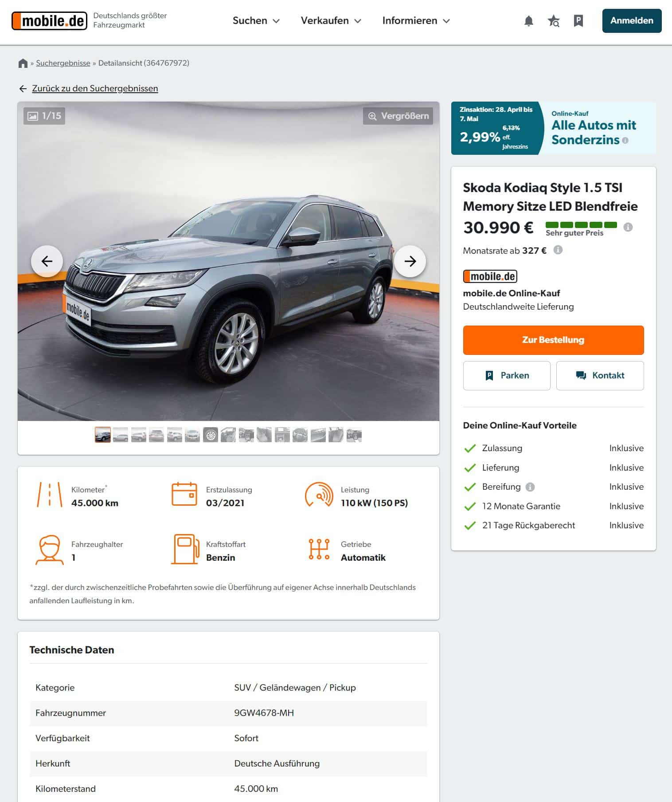Click info icon next to Sonderzins
The image size is (672, 802).
tap(625, 140)
